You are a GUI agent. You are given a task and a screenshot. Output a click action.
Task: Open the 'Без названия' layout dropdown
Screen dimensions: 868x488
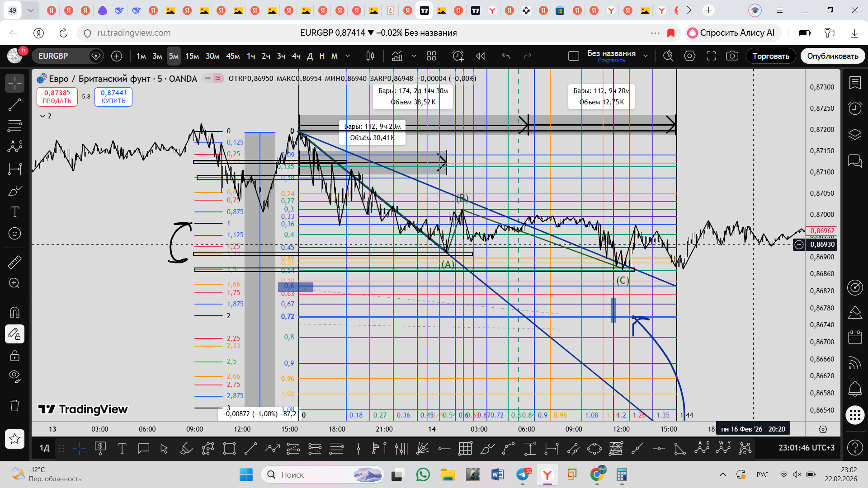(645, 56)
